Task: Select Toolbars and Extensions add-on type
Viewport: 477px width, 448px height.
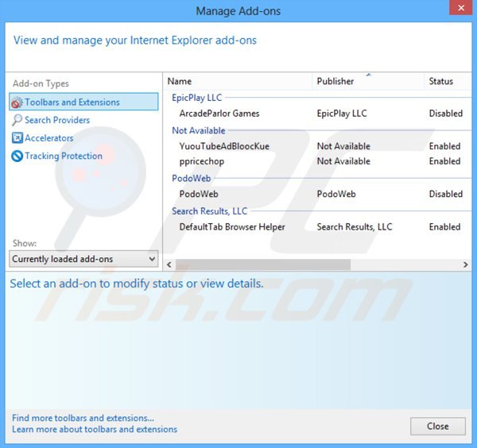Action: (x=83, y=102)
